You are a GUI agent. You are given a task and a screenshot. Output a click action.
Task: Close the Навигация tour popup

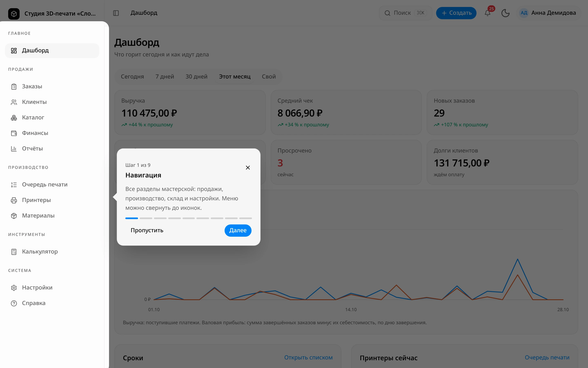pos(248,167)
